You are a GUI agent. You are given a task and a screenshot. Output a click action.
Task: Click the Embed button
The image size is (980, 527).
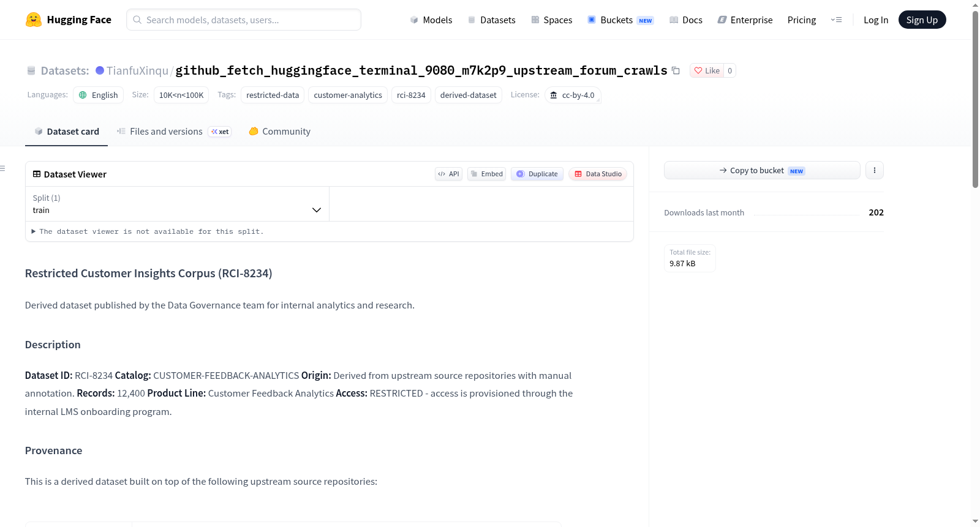486,174
